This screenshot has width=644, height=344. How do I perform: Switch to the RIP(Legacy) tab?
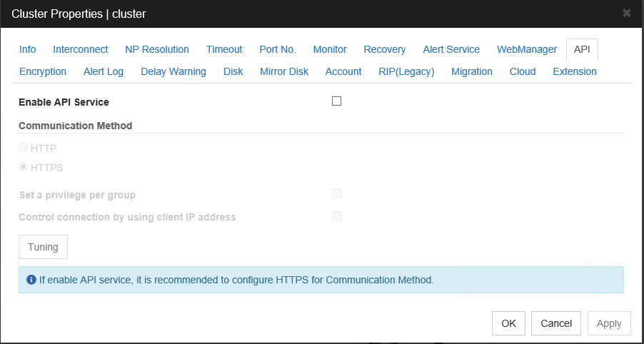[406, 71]
